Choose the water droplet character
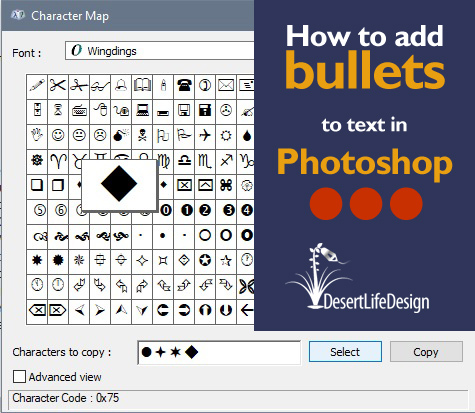The width and height of the screenshot is (475, 413). [x=246, y=135]
